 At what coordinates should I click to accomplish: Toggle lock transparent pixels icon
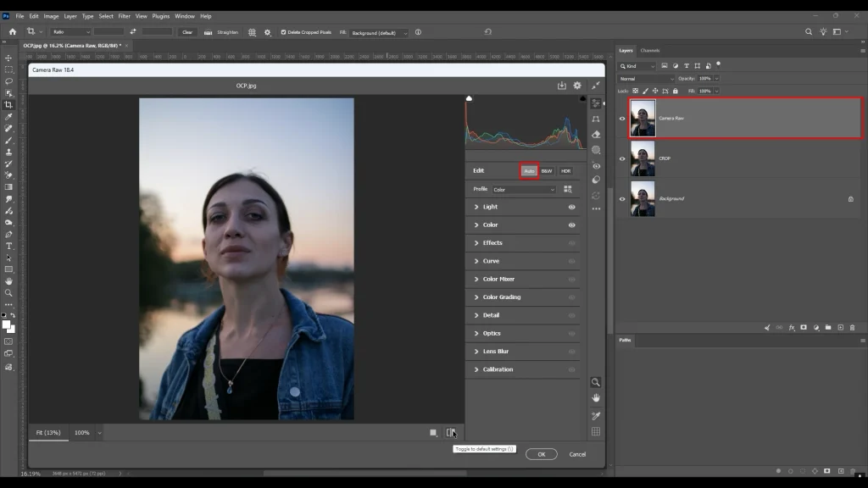pos(636,91)
